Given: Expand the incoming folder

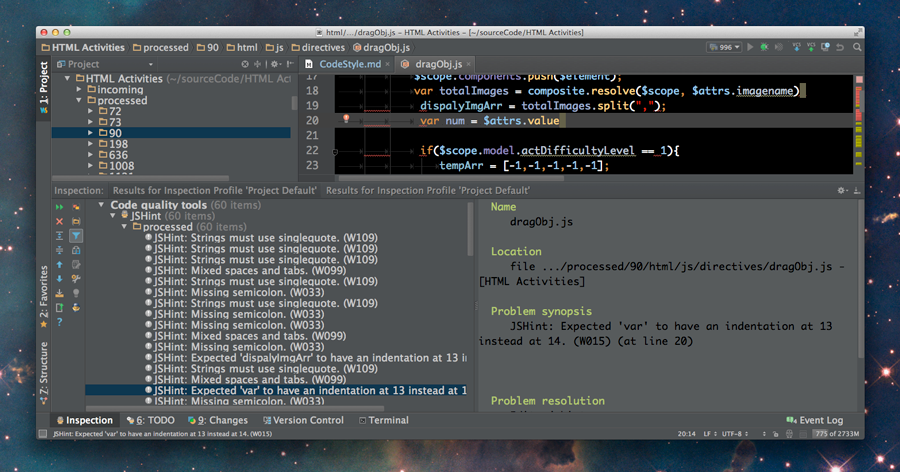Looking at the screenshot, I should pyautogui.click(x=79, y=90).
